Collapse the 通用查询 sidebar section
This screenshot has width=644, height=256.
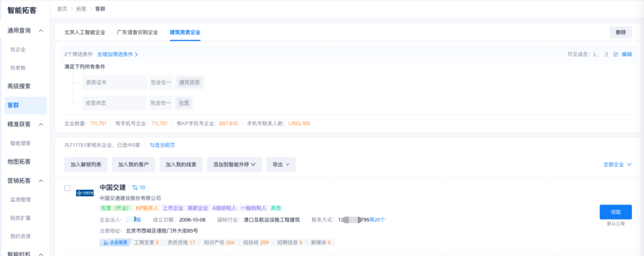point(41,31)
